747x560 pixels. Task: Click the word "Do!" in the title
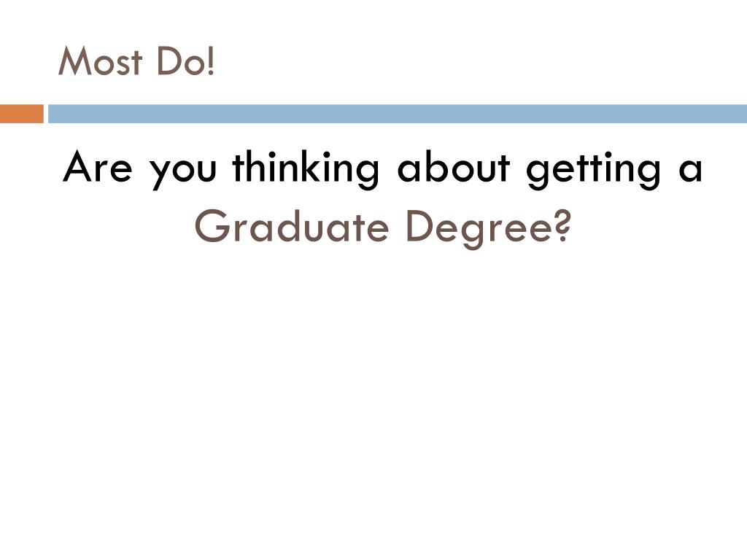(186, 61)
